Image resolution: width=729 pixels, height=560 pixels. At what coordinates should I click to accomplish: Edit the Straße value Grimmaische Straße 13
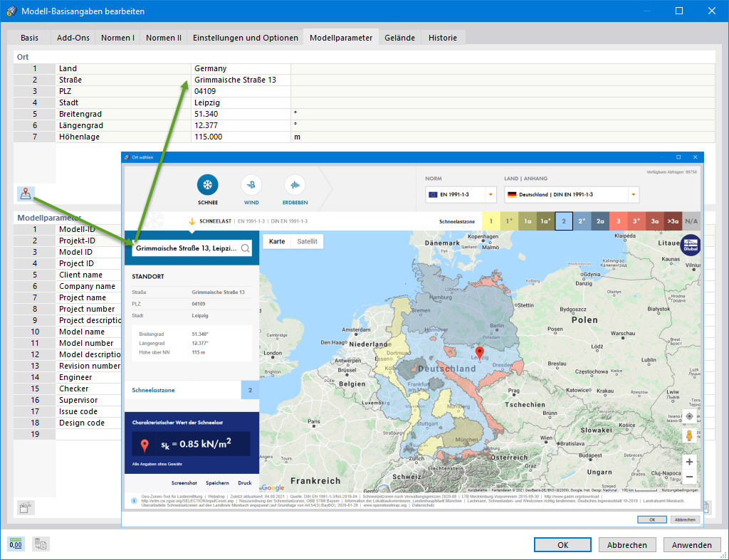click(241, 80)
